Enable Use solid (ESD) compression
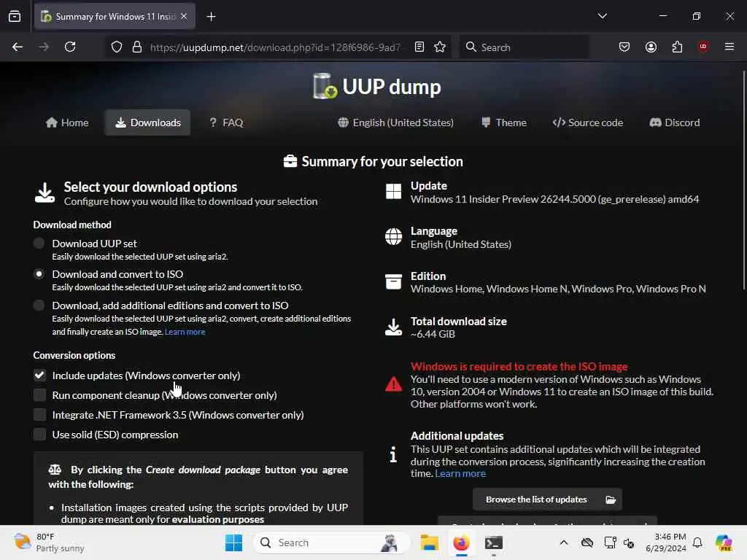The width and height of the screenshot is (747, 560). (39, 435)
